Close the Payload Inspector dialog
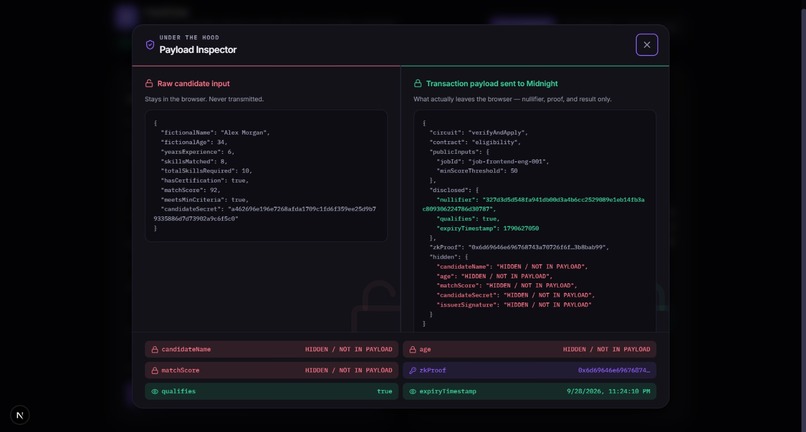The image size is (806, 432). [647, 45]
